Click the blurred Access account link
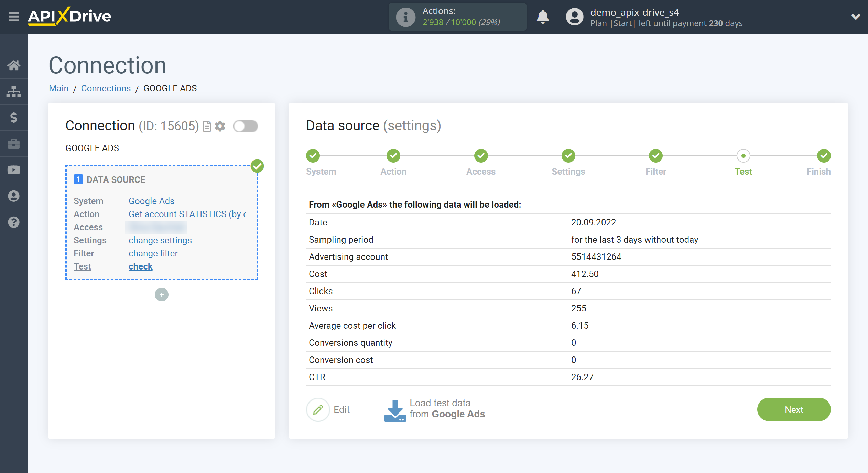Viewport: 868px width, 473px height. tap(156, 227)
